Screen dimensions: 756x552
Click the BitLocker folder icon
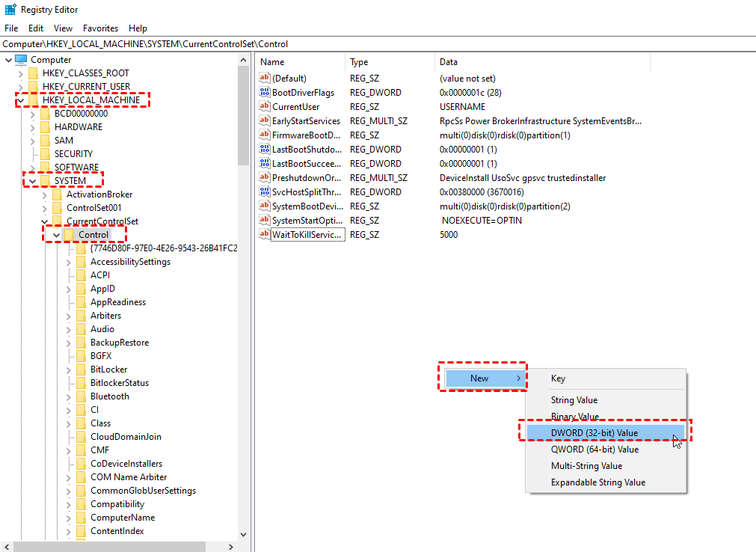(x=82, y=369)
